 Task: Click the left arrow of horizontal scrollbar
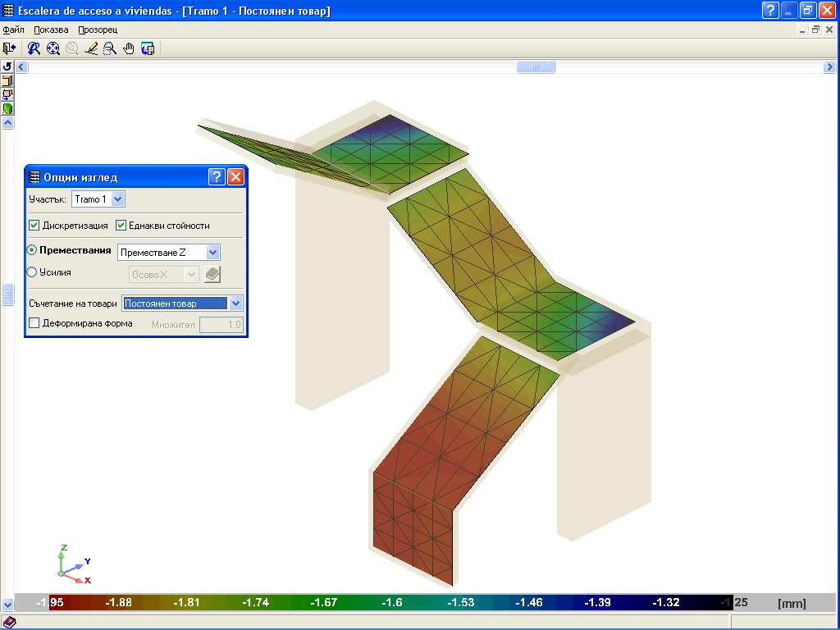tap(21, 67)
